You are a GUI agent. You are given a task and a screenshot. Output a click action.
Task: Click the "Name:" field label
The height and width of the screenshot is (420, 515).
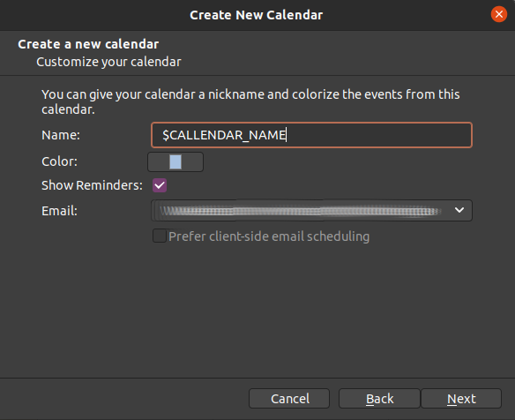coord(61,135)
